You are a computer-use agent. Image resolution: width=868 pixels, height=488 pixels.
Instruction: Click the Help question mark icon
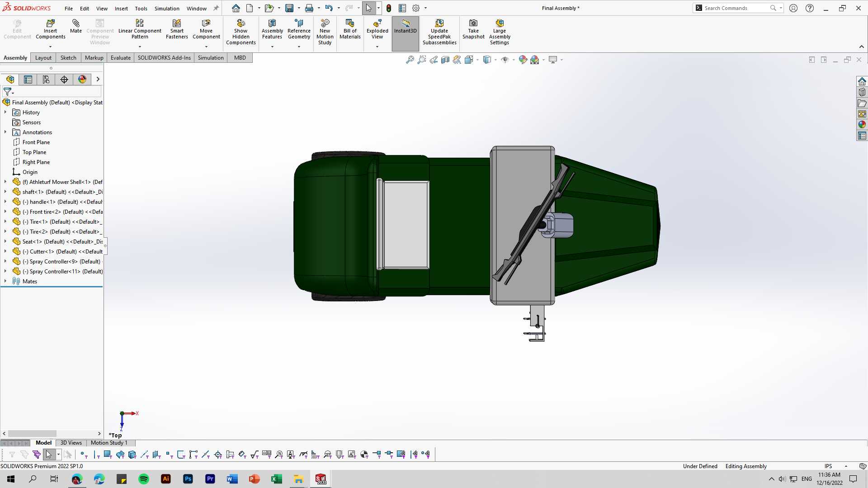pos(810,8)
